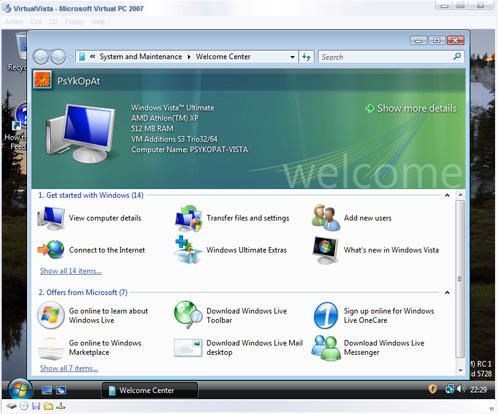Click Windows Vista Ultimate edition text
The image size is (498, 414).
(173, 108)
